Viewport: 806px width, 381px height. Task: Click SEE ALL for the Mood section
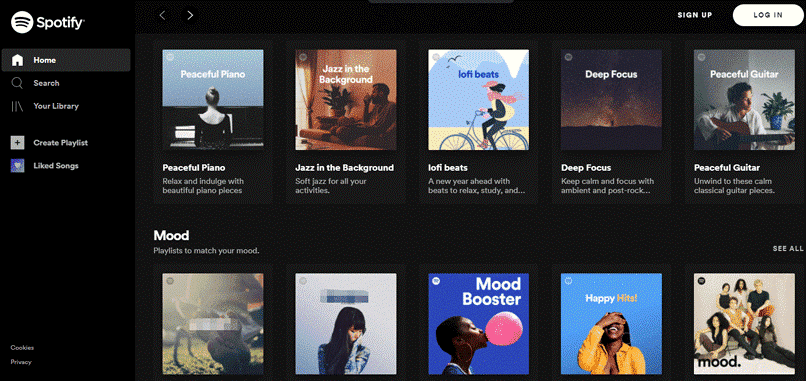[x=788, y=248]
